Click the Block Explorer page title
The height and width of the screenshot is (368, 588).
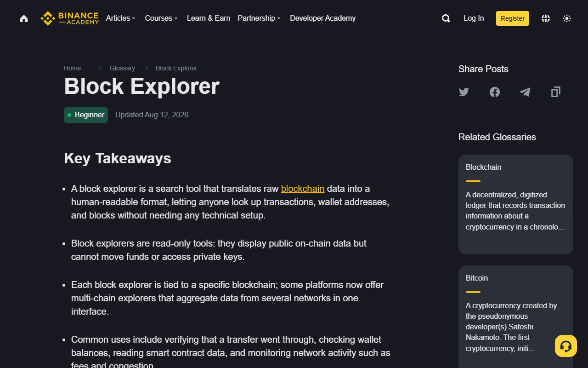142,86
